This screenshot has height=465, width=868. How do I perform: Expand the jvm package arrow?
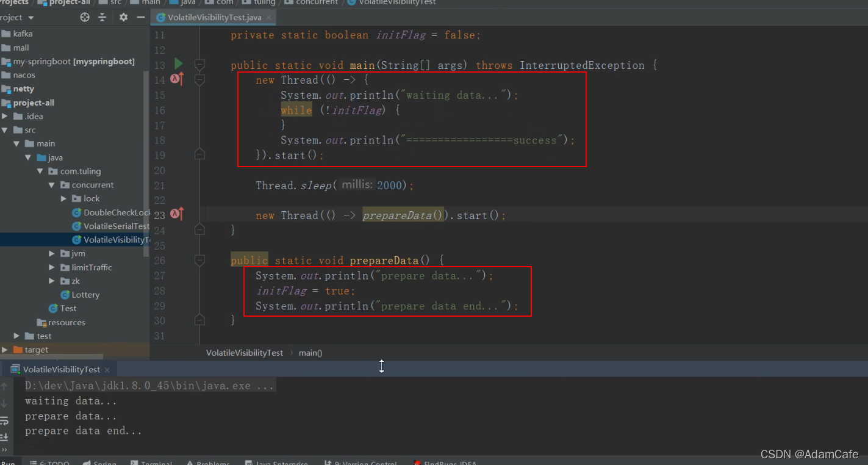pos(52,253)
